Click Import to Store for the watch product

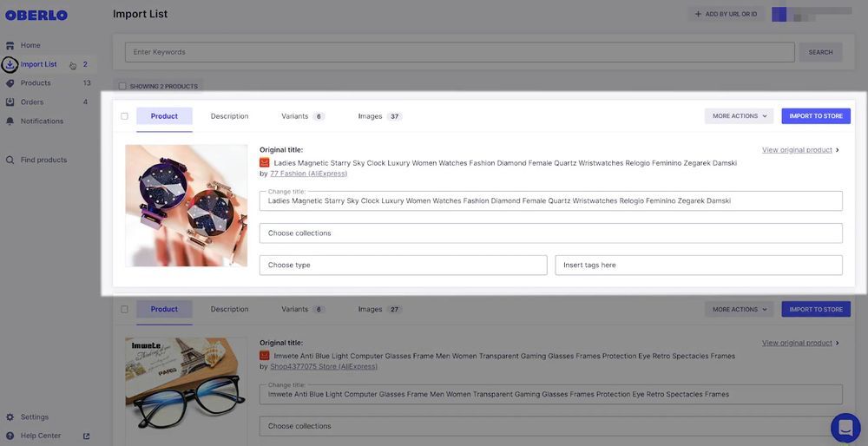point(816,116)
